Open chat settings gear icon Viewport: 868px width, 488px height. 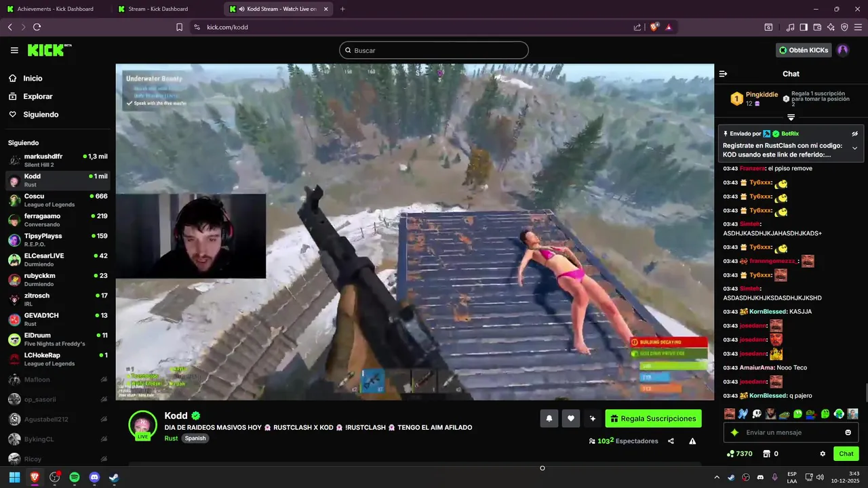[x=823, y=453]
